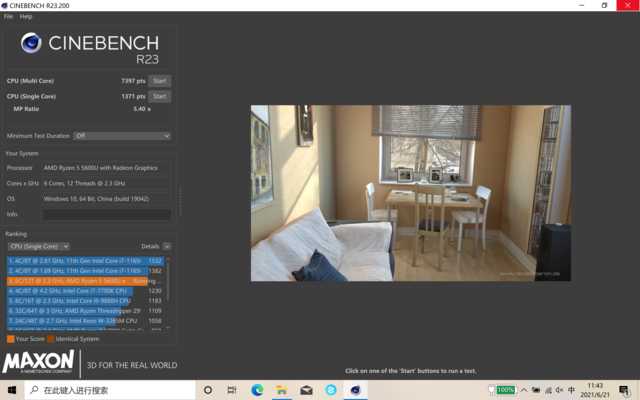Click the Processor name AMD Ryzen 5 5600U

pyautogui.click(x=100, y=168)
